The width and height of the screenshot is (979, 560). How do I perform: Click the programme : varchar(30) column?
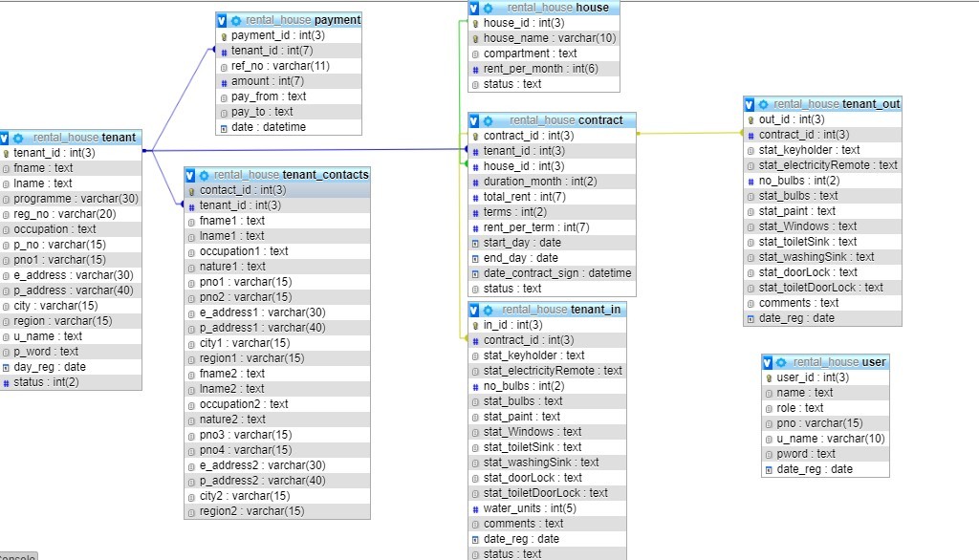71,199
